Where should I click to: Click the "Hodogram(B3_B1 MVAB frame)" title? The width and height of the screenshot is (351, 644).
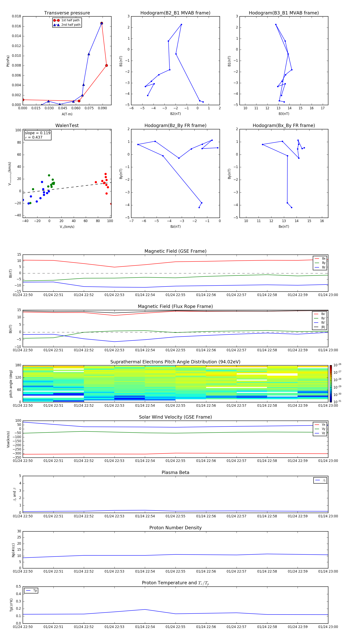pyautogui.click(x=284, y=13)
